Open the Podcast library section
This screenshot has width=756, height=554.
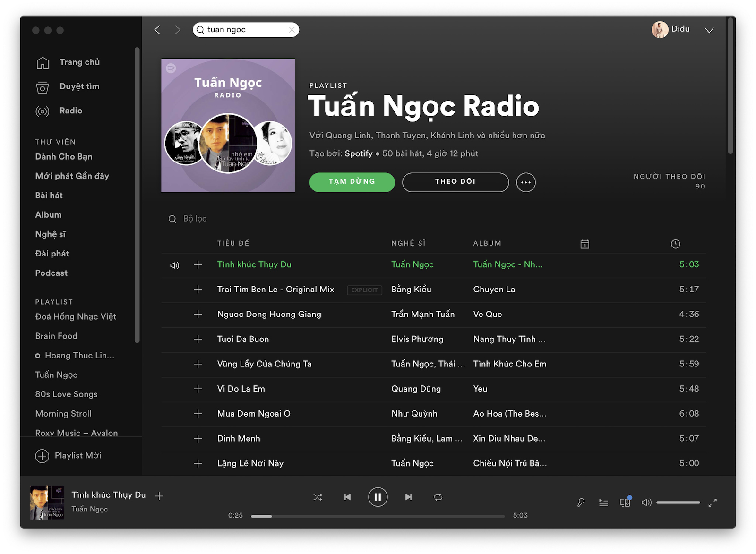point(51,273)
